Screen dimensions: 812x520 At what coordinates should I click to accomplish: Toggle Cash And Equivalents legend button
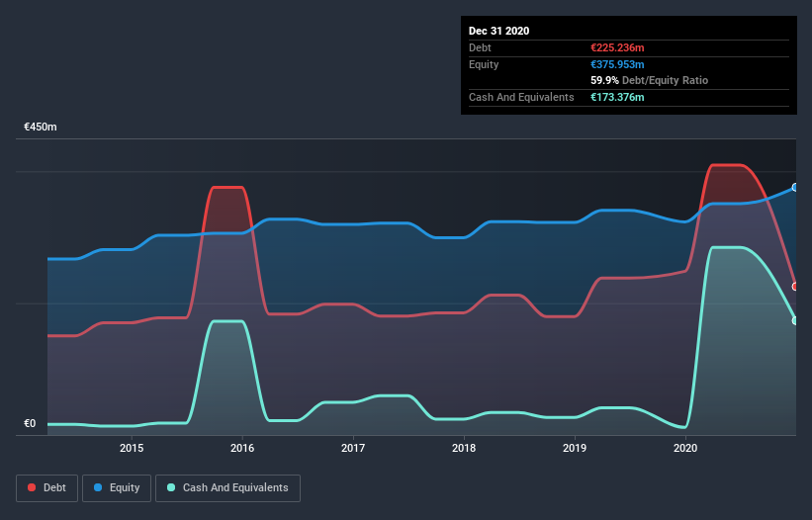(x=227, y=488)
